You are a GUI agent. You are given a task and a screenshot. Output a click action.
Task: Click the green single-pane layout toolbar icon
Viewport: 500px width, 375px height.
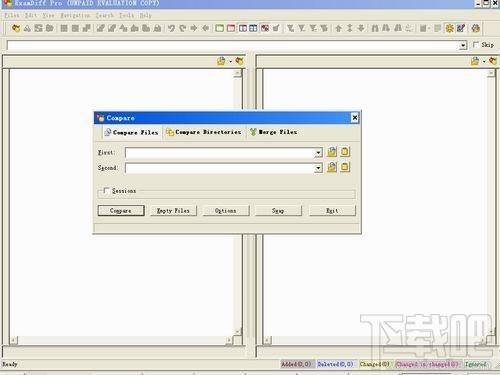(219, 28)
